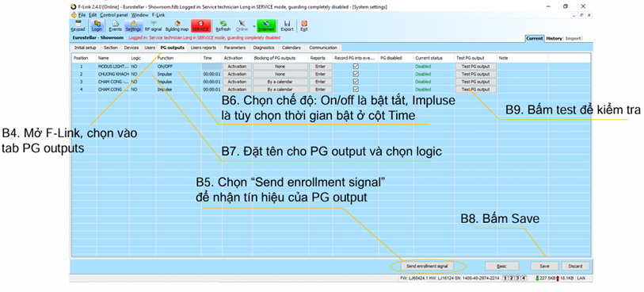Image resolution: width=644 pixels, height=292 pixels.
Task: Open Function ON/OFF cell in row 1
Action: [178, 66]
